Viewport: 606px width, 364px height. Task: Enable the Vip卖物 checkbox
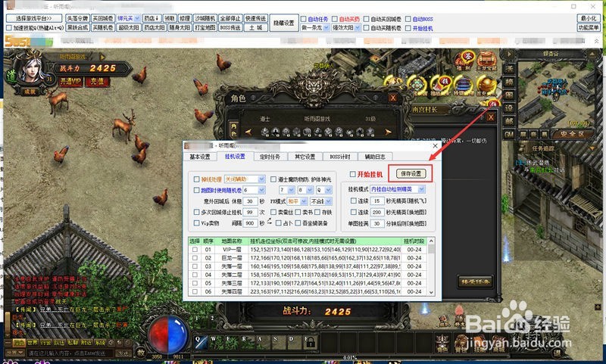coord(196,222)
